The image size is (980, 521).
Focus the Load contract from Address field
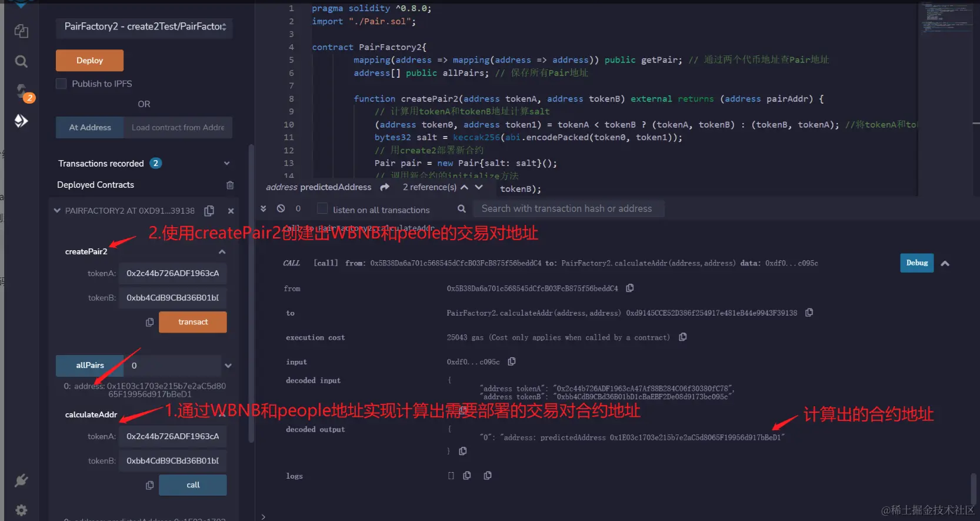(x=178, y=127)
